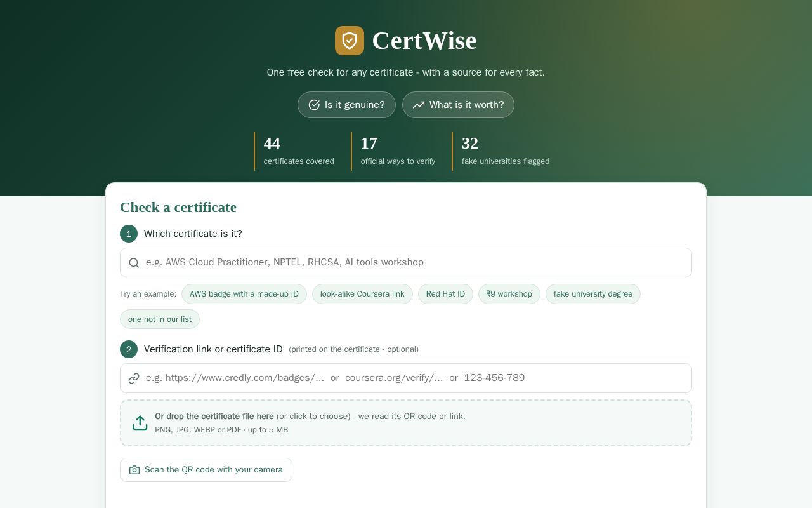Focus the "Which certificate is it?" search box
Image resolution: width=812 pixels, height=508 pixels.
pyautogui.click(x=406, y=262)
